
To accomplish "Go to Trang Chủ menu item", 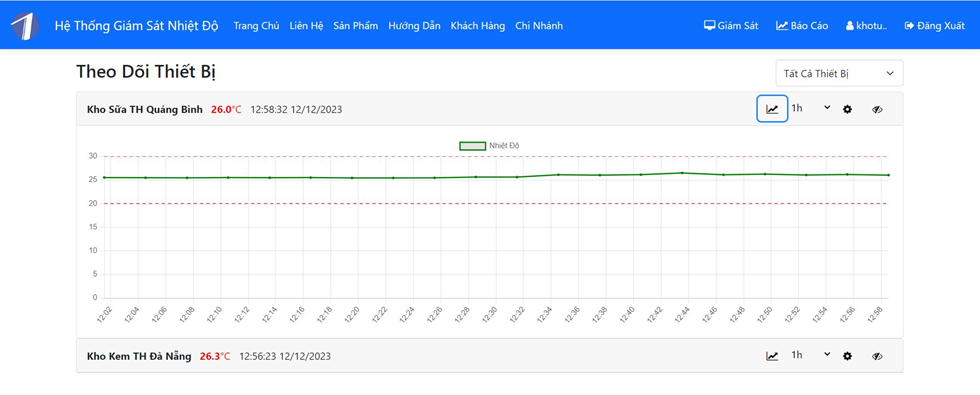I will point(256,26).
